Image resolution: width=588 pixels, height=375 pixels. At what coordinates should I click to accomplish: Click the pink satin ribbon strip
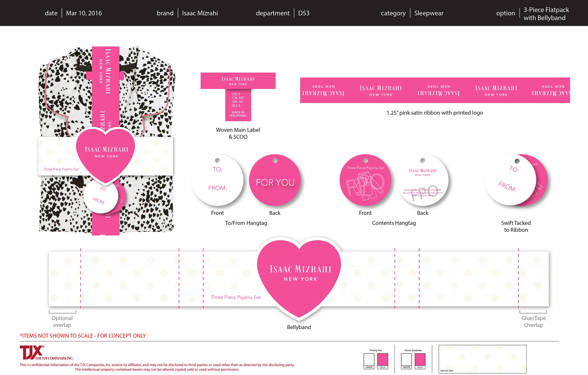click(435, 90)
